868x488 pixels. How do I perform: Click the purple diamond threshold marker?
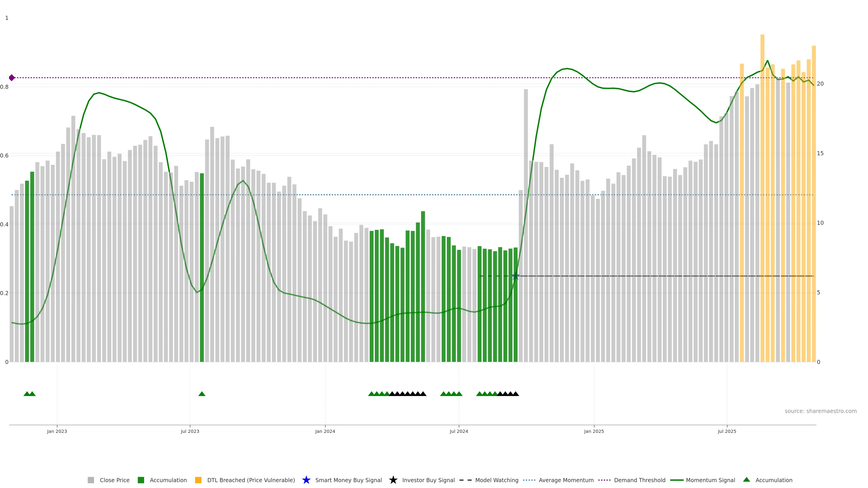(x=12, y=78)
